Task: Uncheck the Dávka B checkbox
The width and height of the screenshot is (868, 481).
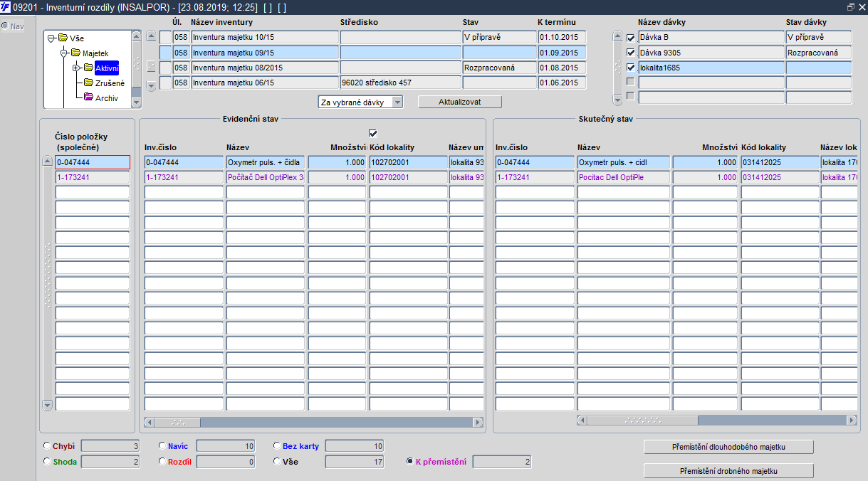Action: (630, 38)
